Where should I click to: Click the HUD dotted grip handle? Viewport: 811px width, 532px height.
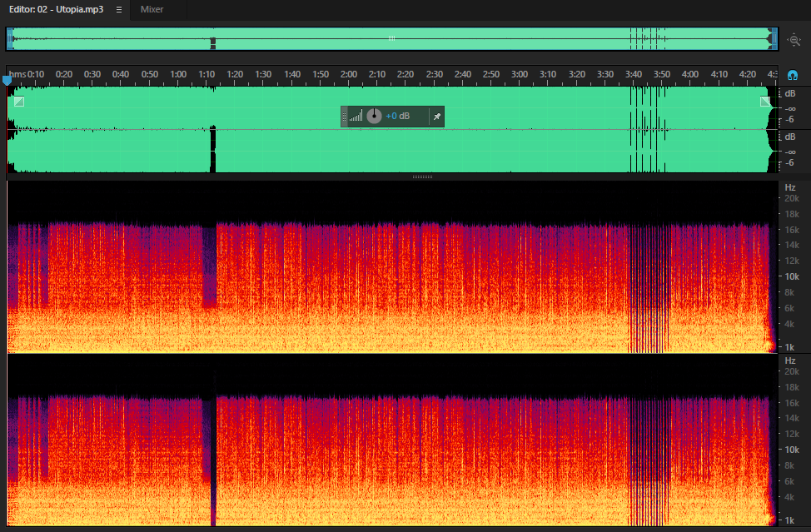click(345, 117)
